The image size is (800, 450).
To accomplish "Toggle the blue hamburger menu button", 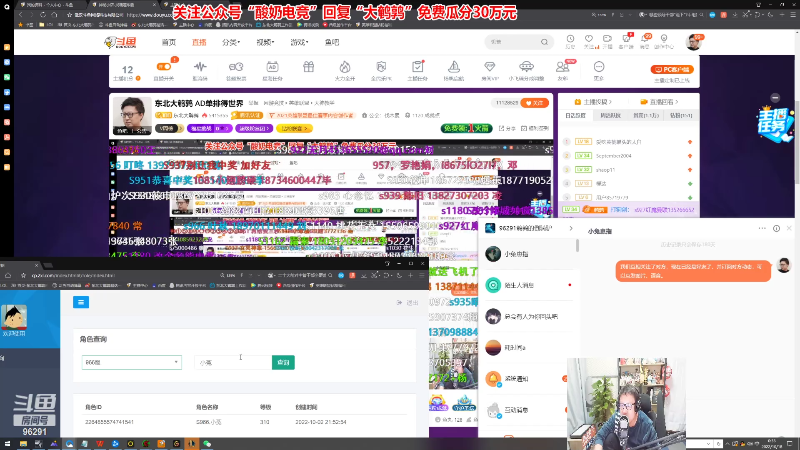I will tap(81, 302).
